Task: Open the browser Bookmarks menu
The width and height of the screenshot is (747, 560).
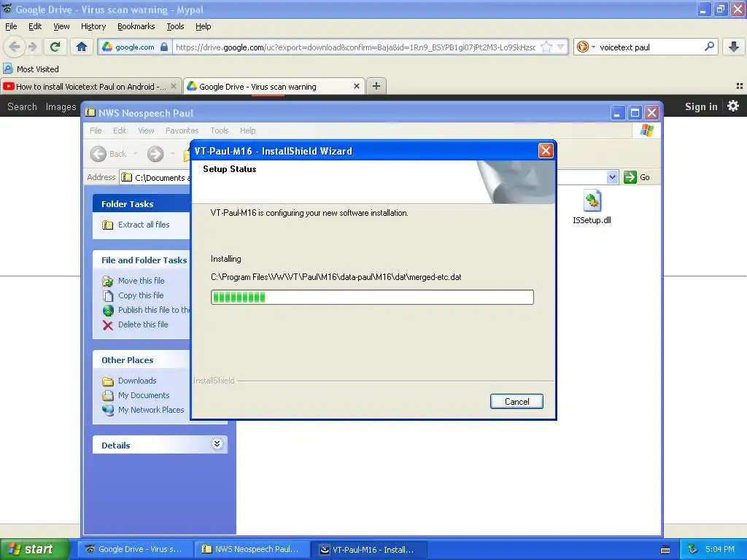Action: pos(136,26)
